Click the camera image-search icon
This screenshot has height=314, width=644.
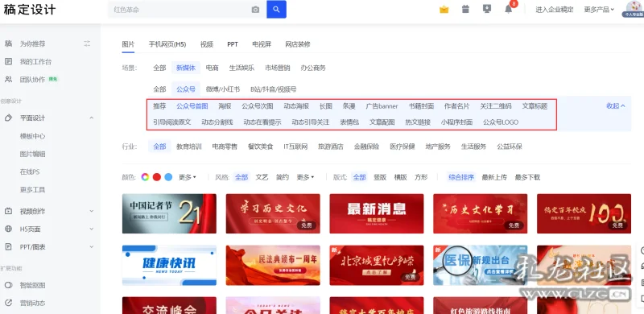255,10
